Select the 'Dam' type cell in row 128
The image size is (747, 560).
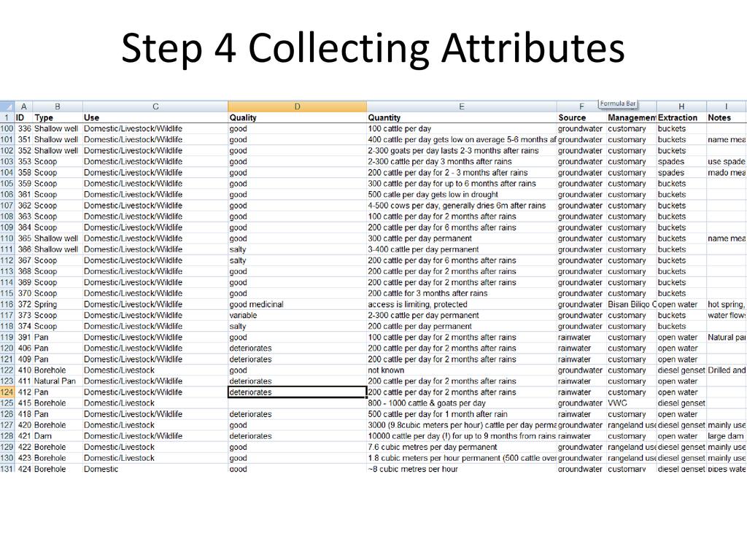coord(57,436)
